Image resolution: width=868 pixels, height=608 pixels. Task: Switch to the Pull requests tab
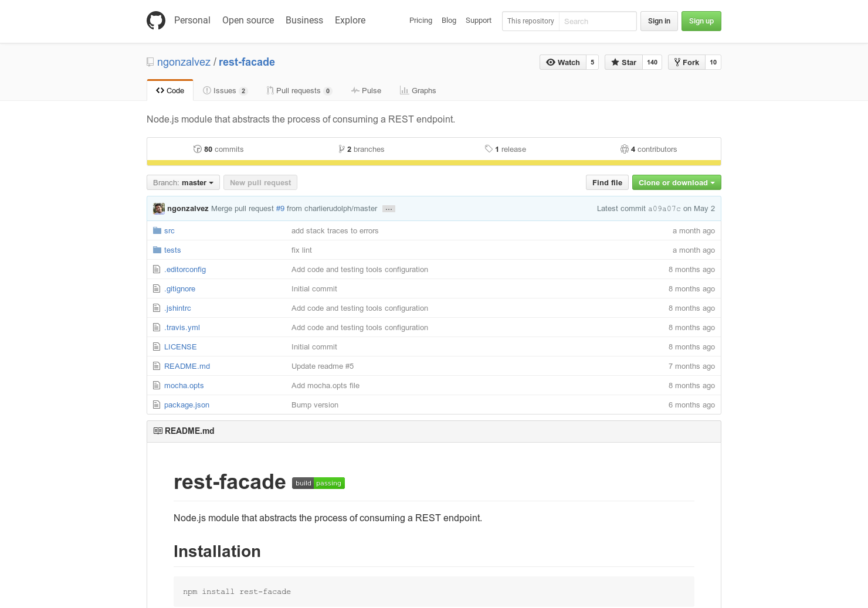tap(298, 90)
